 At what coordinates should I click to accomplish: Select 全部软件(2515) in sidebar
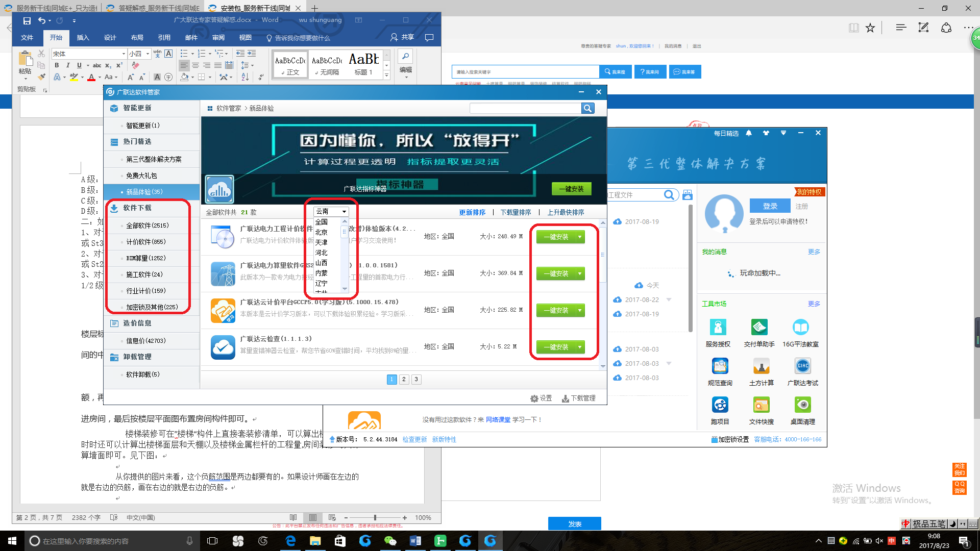(148, 226)
